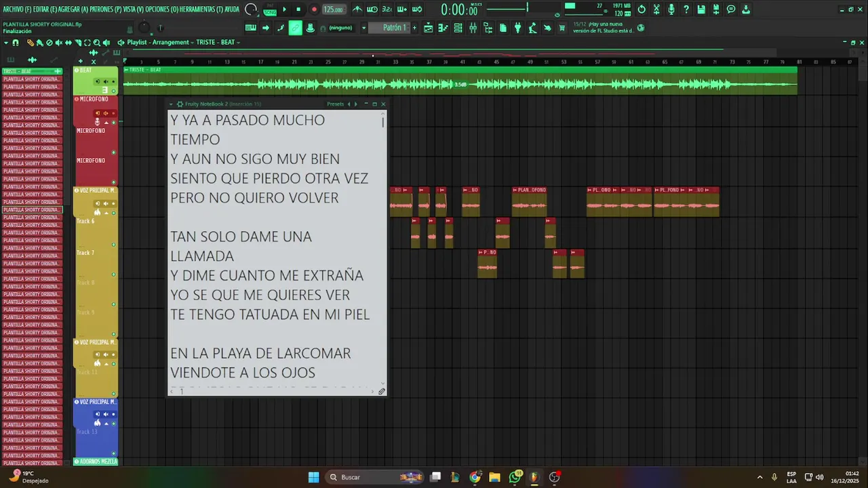This screenshot has height=488, width=868.
Task: Open the (ninguno) snap selector
Action: tap(340, 28)
